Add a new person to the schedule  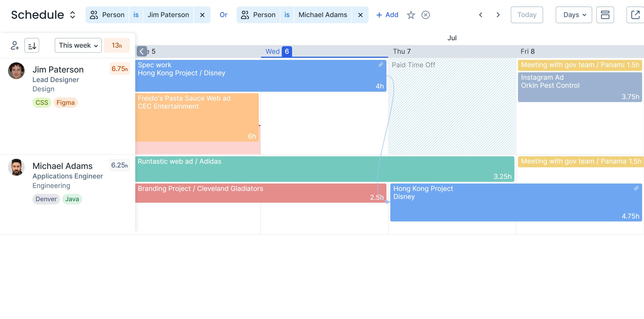tap(15, 45)
